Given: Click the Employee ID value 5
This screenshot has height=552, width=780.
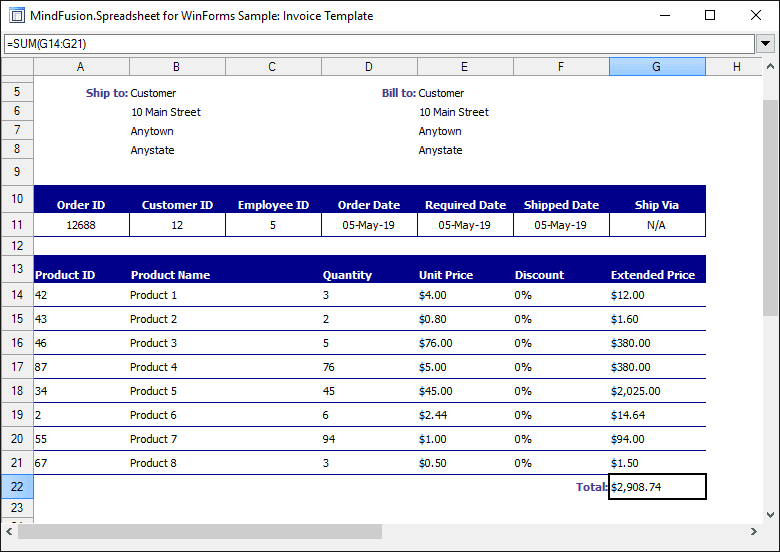Looking at the screenshot, I should [273, 225].
